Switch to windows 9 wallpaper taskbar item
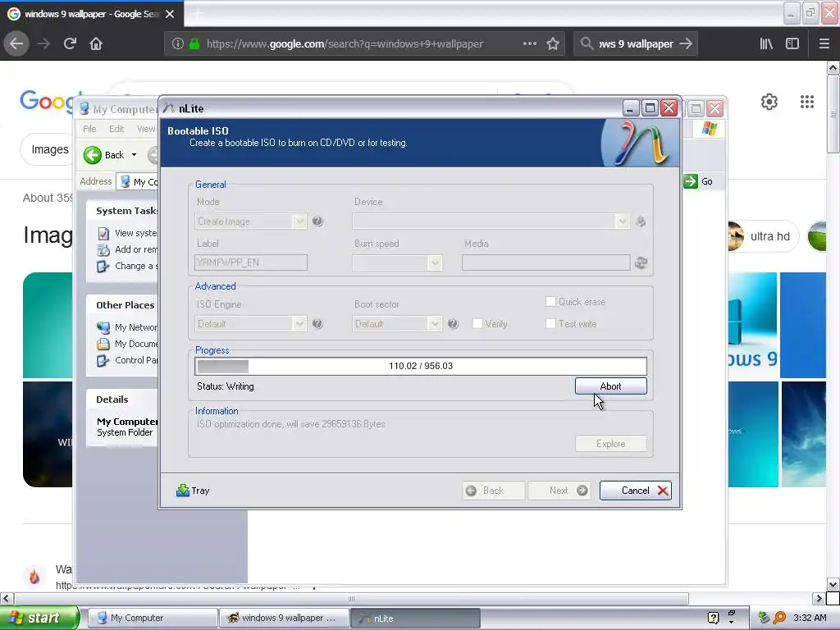Viewport: 840px width, 630px height. [283, 618]
